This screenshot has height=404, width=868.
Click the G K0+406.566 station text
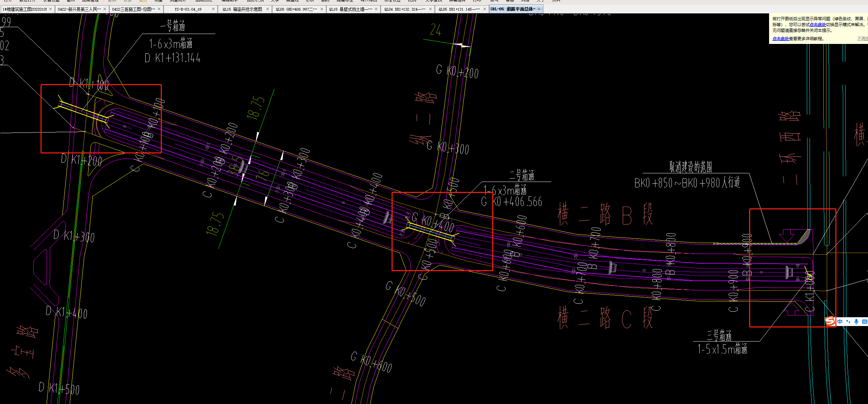[511, 201]
